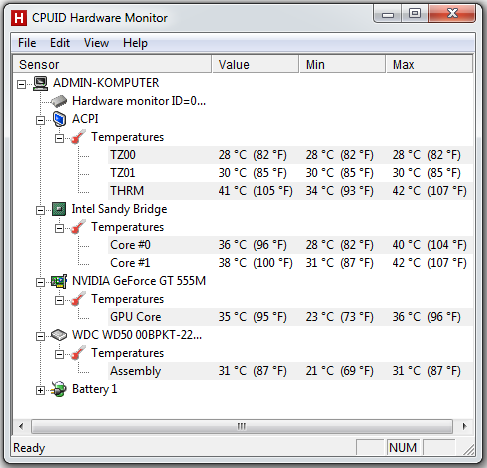Image resolution: width=487 pixels, height=468 pixels.
Task: Select the Core #0 temperature row
Action: click(x=290, y=245)
